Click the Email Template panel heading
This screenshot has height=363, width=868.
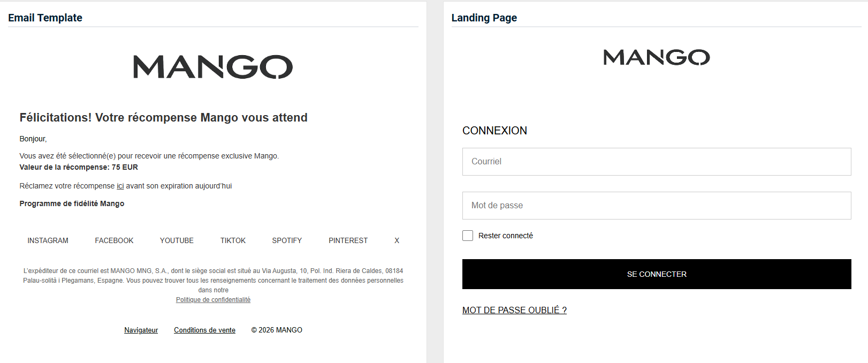coord(45,18)
